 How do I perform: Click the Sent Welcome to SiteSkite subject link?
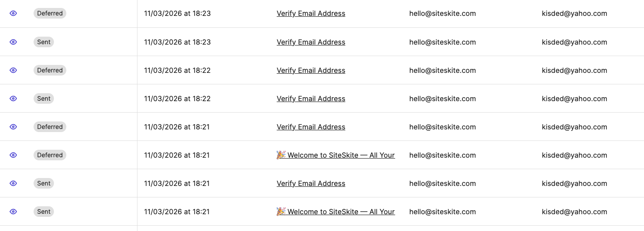click(336, 212)
